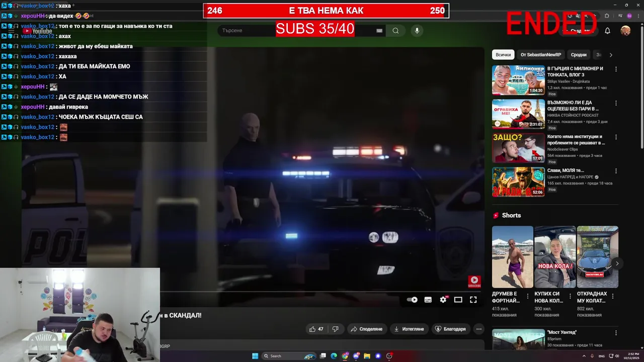Click the 'Благодаря' thanks button

(450, 329)
